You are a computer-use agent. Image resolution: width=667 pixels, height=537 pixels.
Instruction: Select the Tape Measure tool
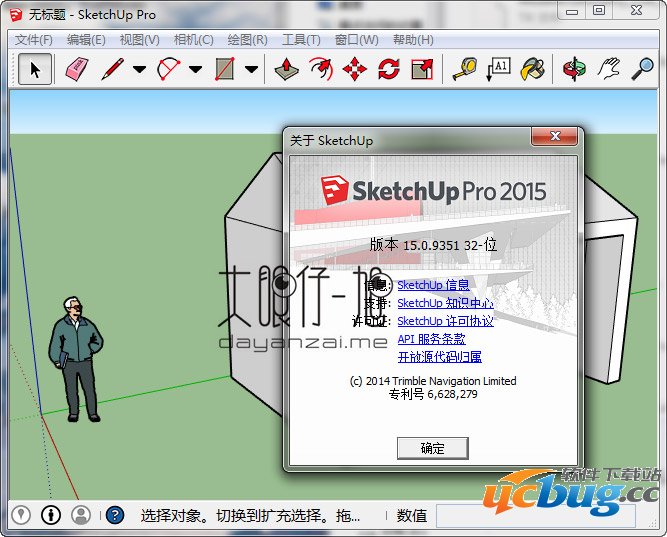point(464,69)
